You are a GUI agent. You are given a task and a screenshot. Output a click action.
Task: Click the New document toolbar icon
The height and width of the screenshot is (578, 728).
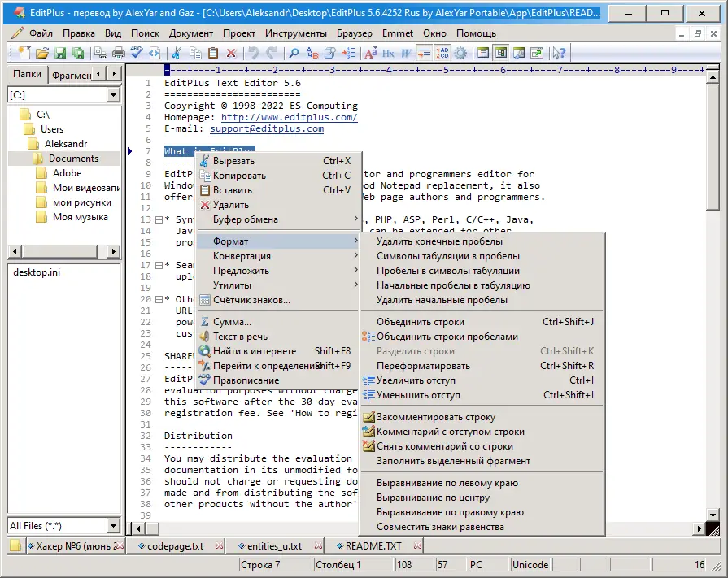pos(24,53)
